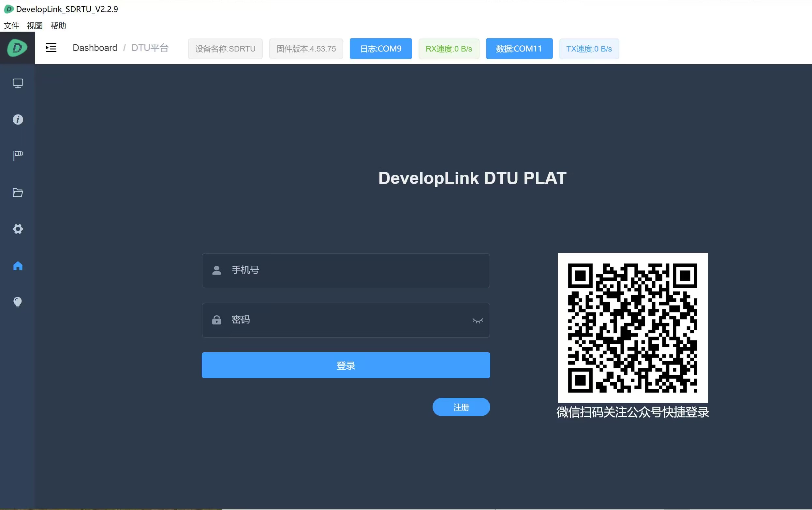Focus the 手机号 phone number field

(x=346, y=271)
